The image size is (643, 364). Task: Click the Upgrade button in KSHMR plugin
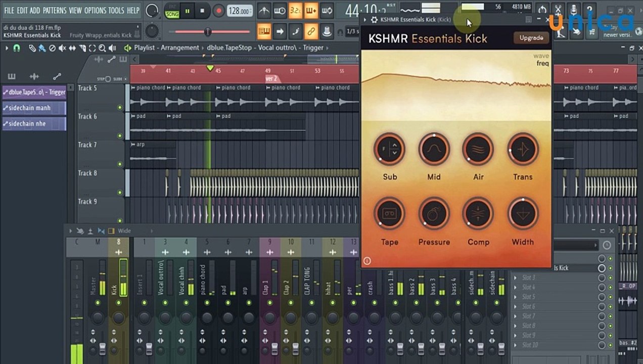(x=531, y=38)
